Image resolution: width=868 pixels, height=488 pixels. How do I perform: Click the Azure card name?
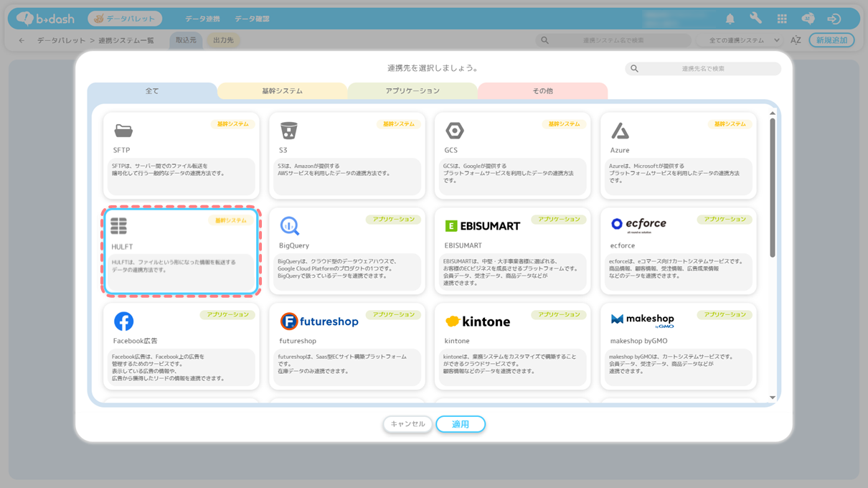click(619, 150)
